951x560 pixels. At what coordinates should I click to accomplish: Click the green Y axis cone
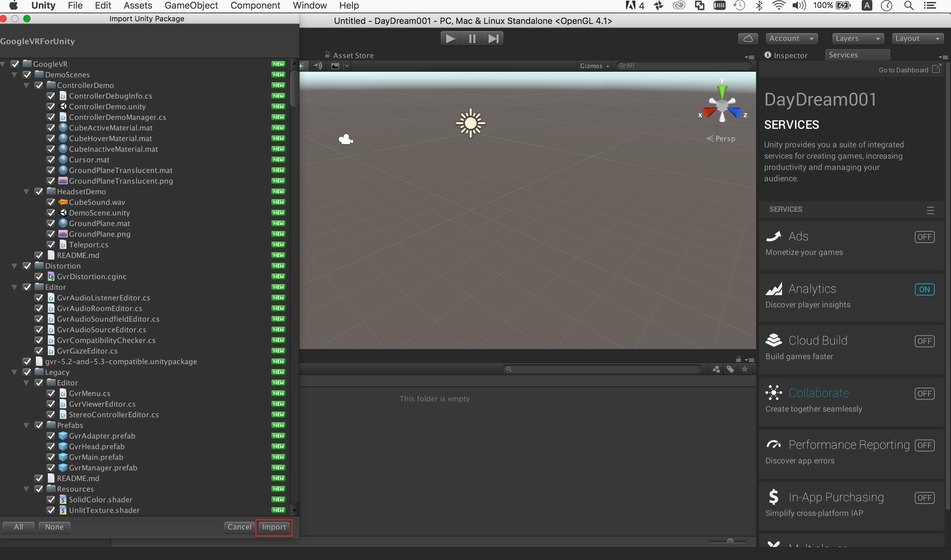point(722,92)
